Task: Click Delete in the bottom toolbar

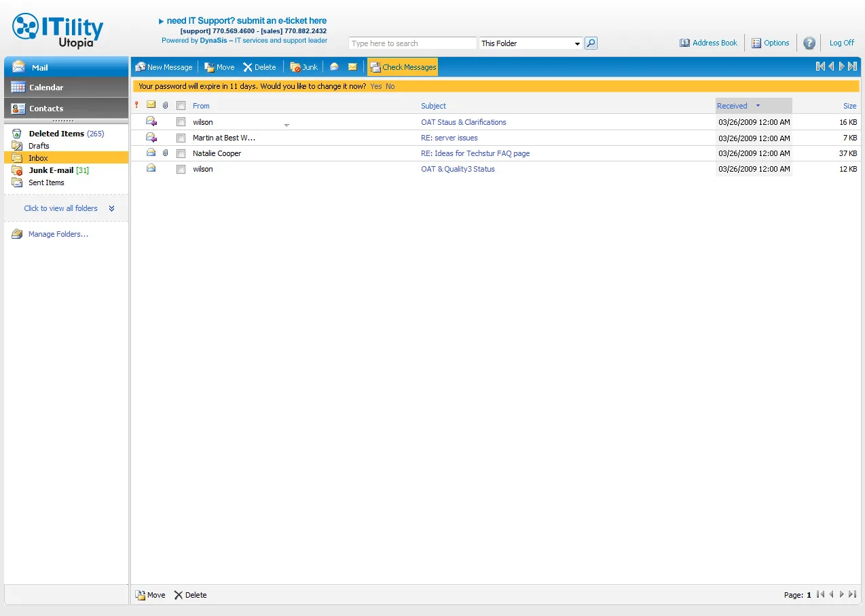Action: [x=190, y=595]
